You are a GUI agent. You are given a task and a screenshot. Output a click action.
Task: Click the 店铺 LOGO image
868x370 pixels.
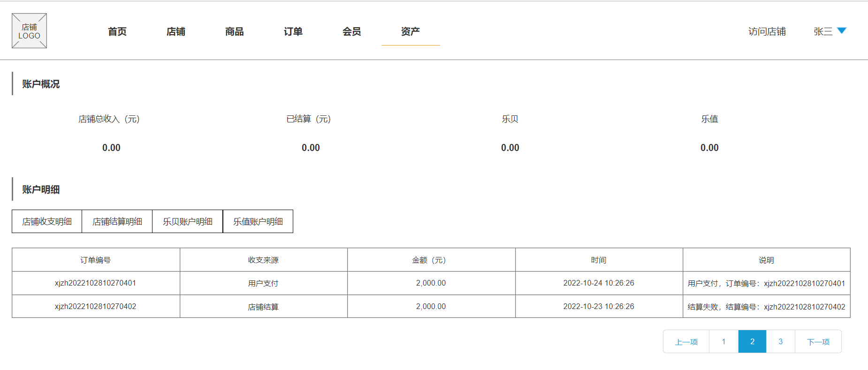(29, 31)
